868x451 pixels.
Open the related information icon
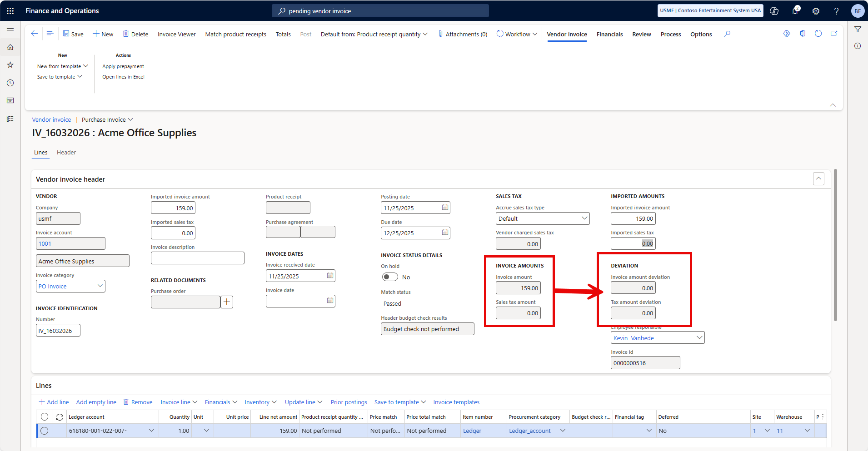[858, 46]
